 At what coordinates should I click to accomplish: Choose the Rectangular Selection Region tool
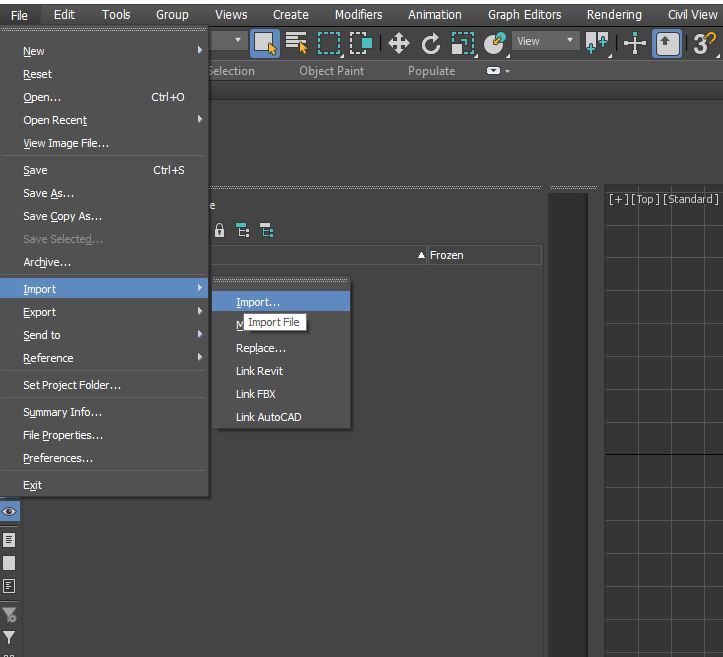click(329, 42)
